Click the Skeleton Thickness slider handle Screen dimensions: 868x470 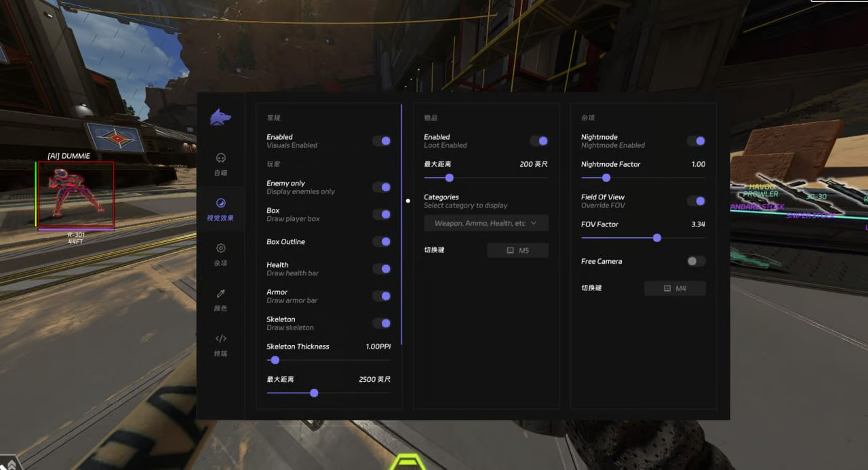[275, 360]
